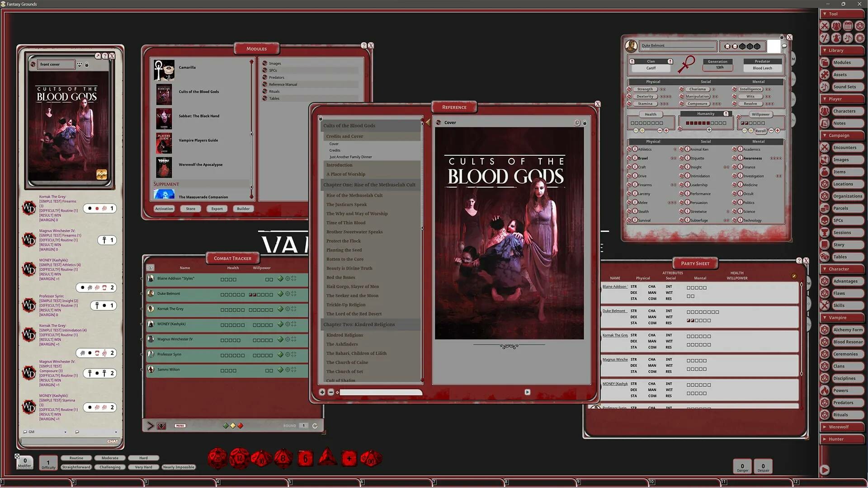Click the 'front cover' search field
The width and height of the screenshot is (868, 488).
[56, 64]
